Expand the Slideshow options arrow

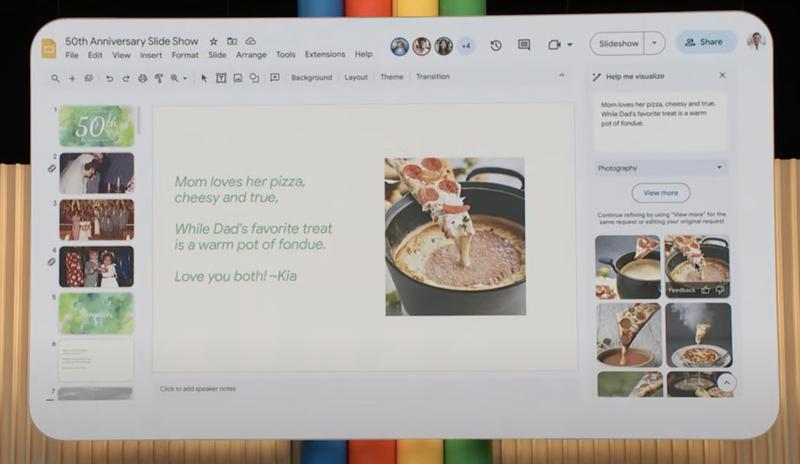pos(655,43)
